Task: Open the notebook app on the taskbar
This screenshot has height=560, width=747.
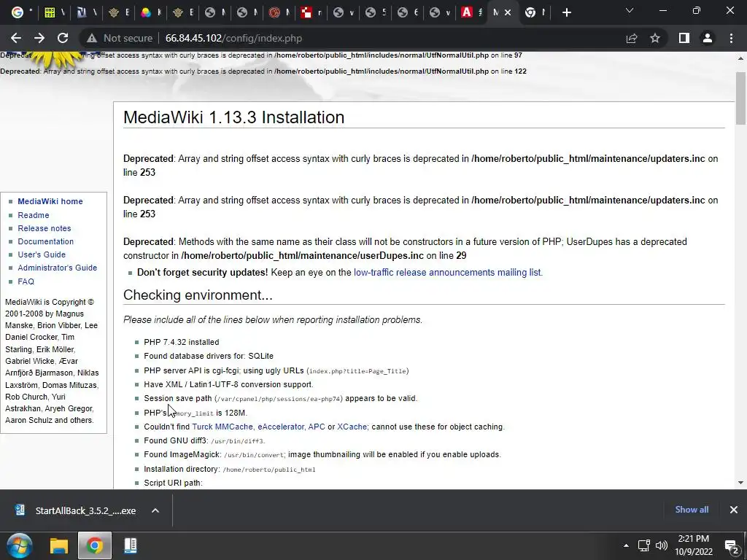Action: (131, 545)
